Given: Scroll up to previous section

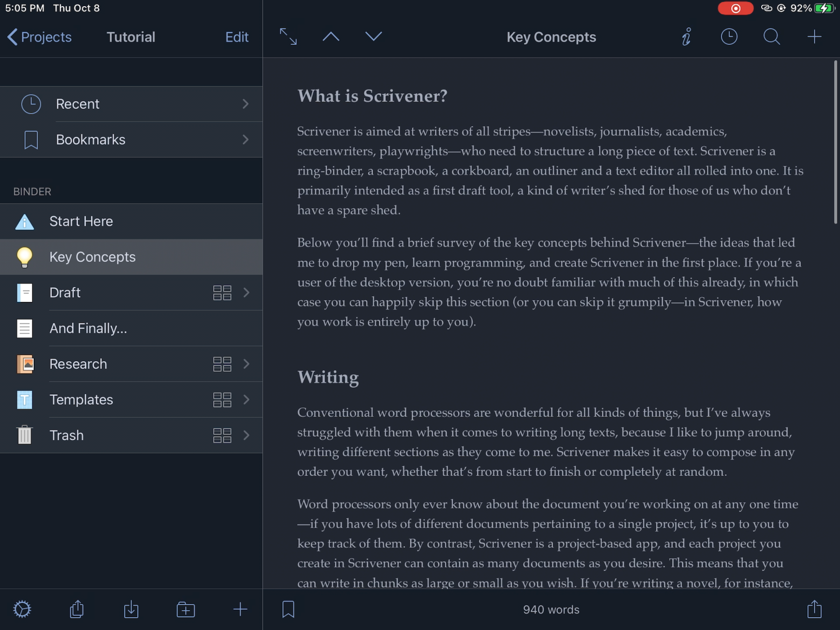Looking at the screenshot, I should [x=330, y=37].
